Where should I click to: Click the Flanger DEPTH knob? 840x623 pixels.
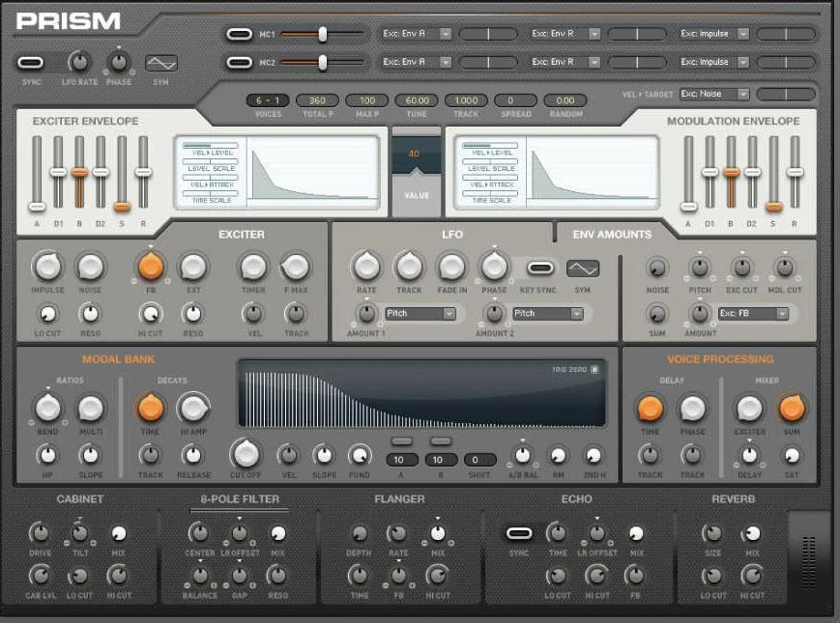(359, 532)
